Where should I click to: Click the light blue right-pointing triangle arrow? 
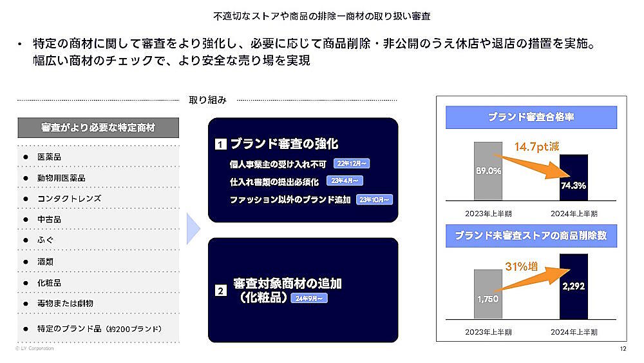pyautogui.click(x=193, y=229)
